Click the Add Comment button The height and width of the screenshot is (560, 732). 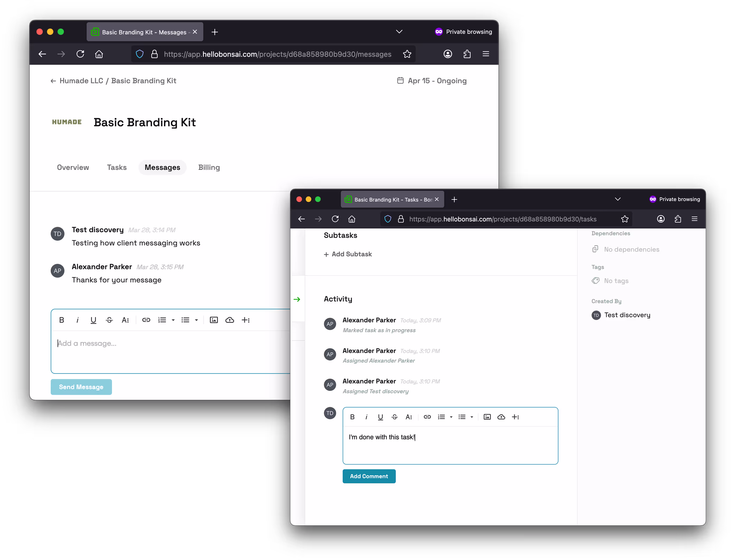point(369,476)
